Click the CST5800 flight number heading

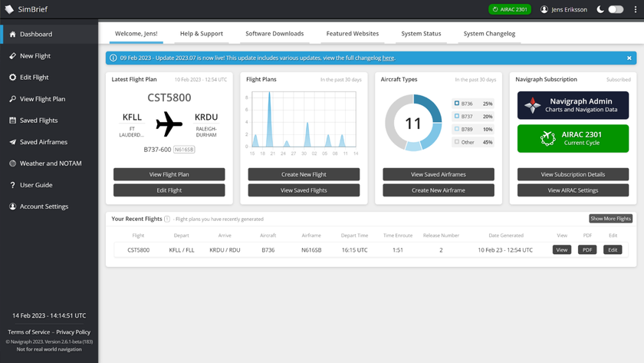click(x=169, y=97)
